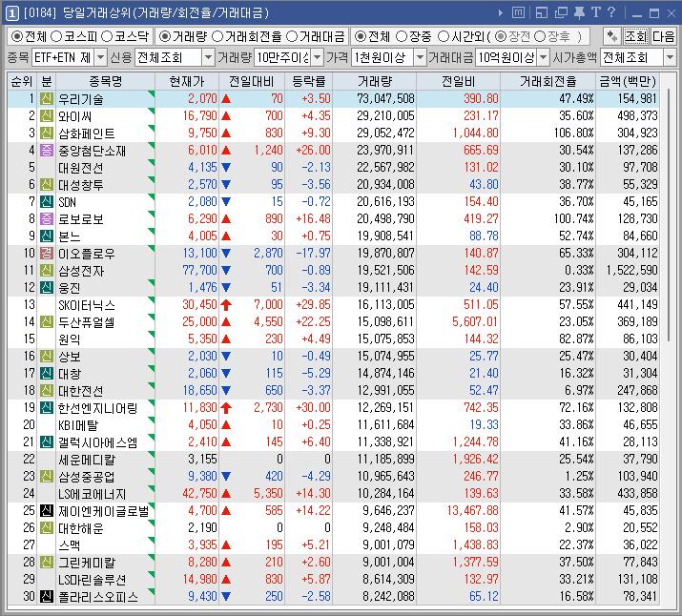This screenshot has width=682, height=616.
Task: Open the 종목 ETF+ETN dropdown
Action: 100,57
